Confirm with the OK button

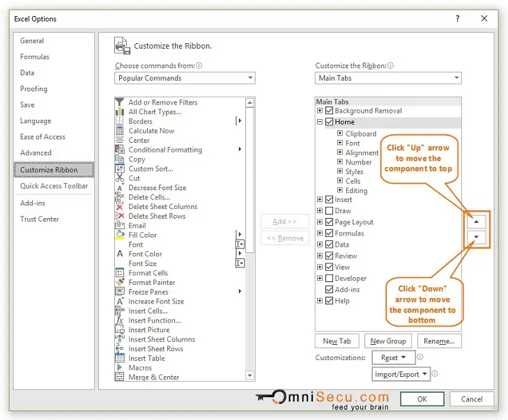coord(422,399)
